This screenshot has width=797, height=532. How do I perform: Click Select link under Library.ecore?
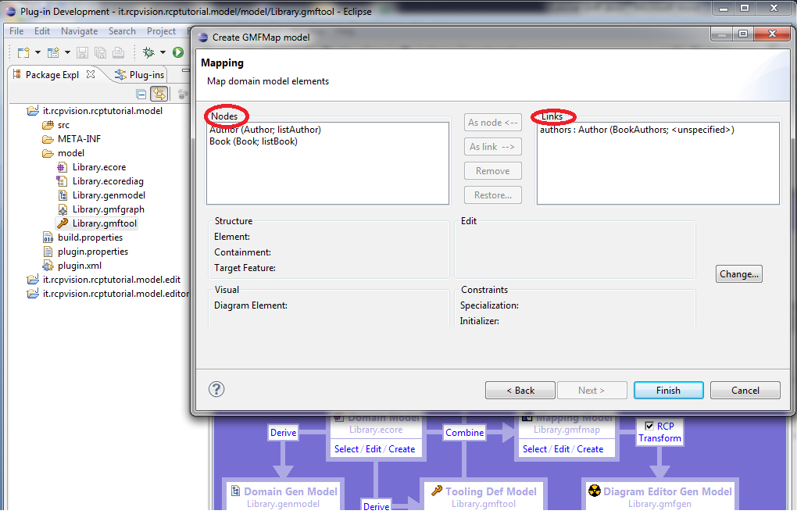coord(346,449)
